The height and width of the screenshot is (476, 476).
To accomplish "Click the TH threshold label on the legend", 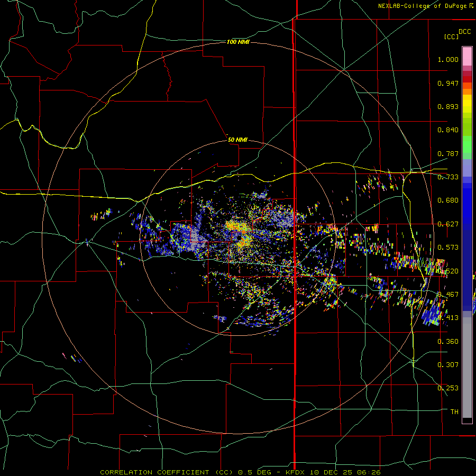I will (454, 412).
